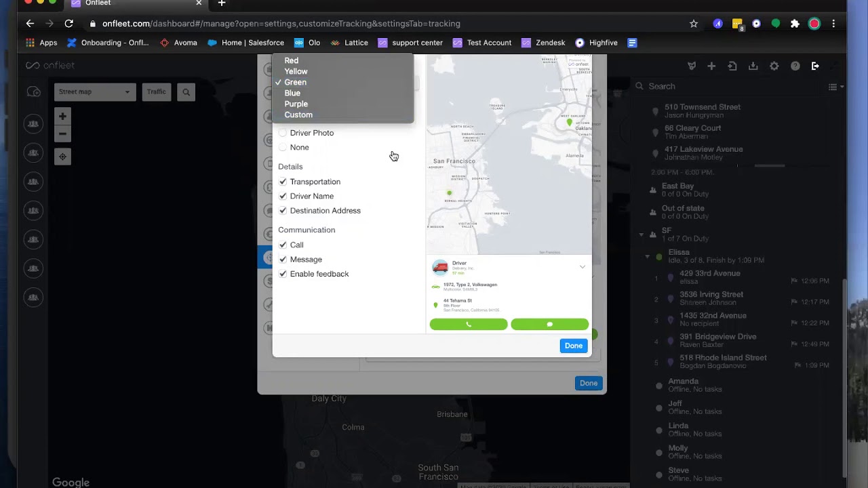Collapse driver Elissa's task list arrow
Viewport: 868px width, 488px height.
pyautogui.click(x=648, y=256)
